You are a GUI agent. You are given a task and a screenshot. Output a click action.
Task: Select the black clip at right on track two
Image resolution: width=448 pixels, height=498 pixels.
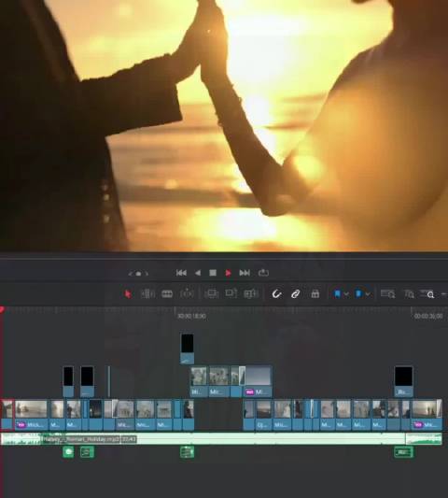(x=403, y=381)
